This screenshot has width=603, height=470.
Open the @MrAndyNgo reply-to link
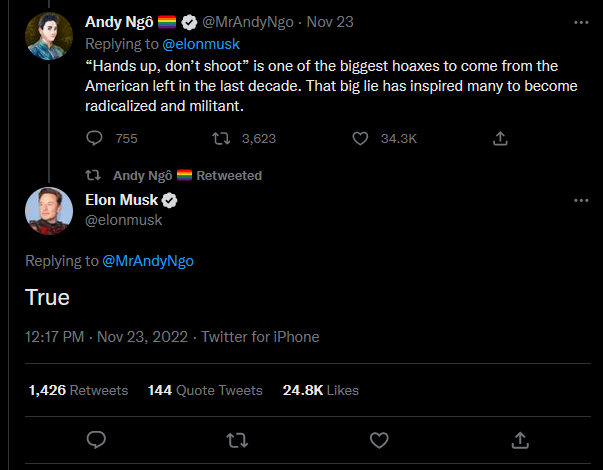(x=148, y=261)
